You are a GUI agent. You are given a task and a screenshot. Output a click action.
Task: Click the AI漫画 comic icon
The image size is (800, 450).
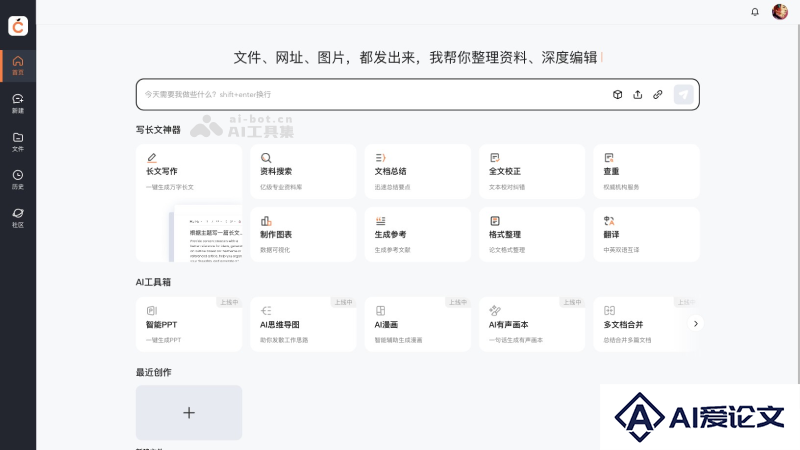tap(380, 311)
